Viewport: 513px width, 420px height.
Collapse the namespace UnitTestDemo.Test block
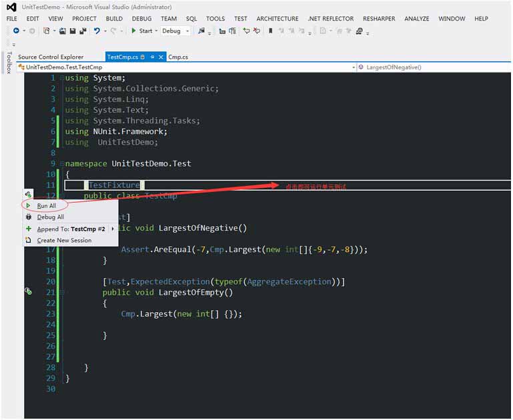(x=61, y=164)
